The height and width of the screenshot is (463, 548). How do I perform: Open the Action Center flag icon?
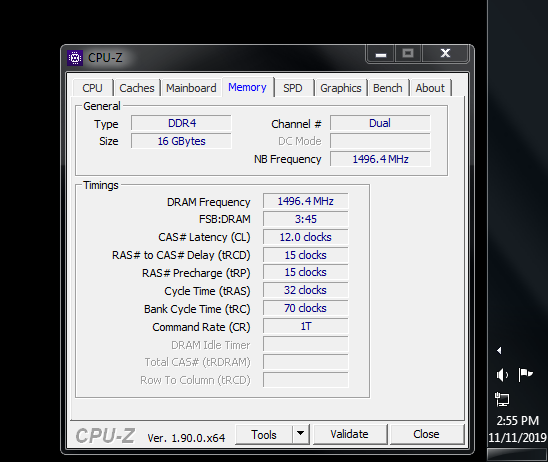point(525,375)
